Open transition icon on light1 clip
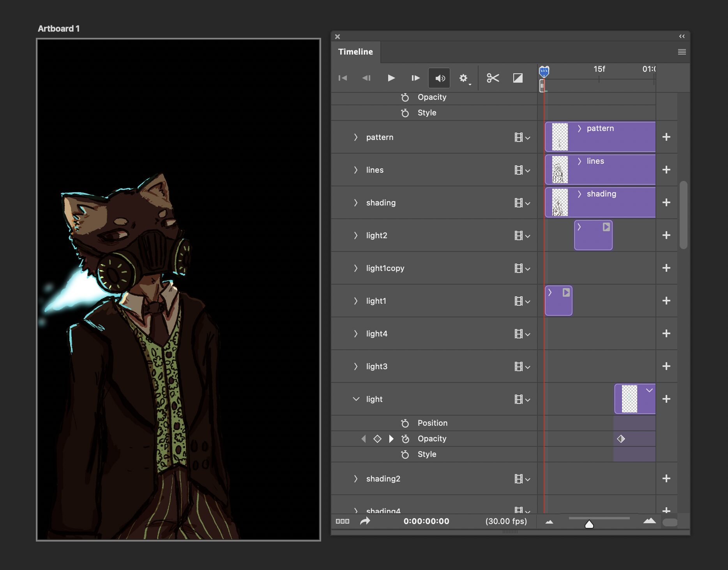This screenshot has height=570, width=728. pyautogui.click(x=566, y=292)
